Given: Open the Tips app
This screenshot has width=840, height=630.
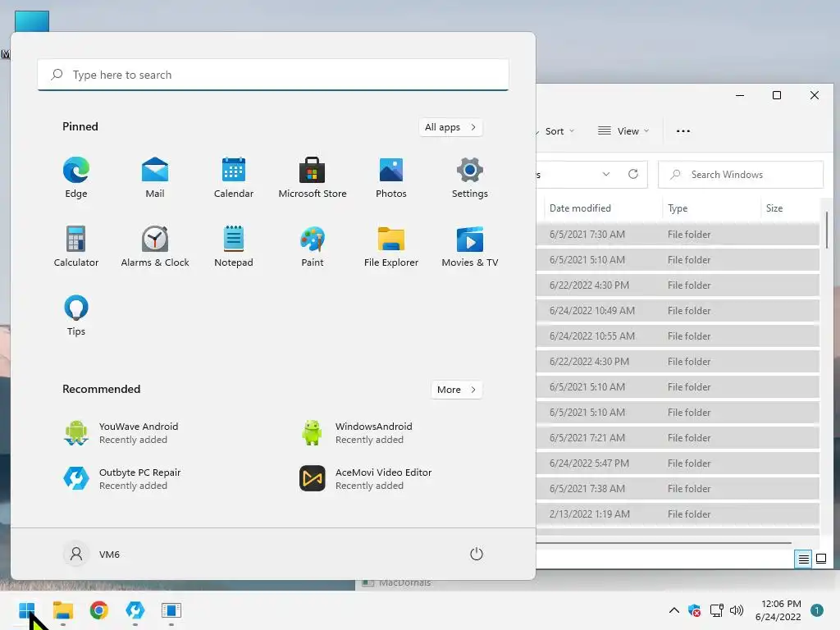Looking at the screenshot, I should [76, 316].
